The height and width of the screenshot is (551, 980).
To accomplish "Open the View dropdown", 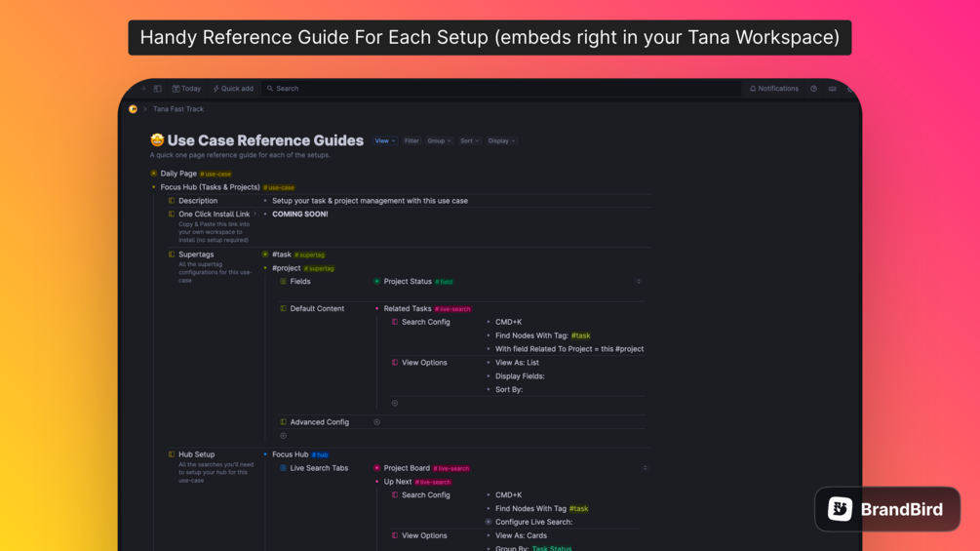I will pyautogui.click(x=385, y=141).
